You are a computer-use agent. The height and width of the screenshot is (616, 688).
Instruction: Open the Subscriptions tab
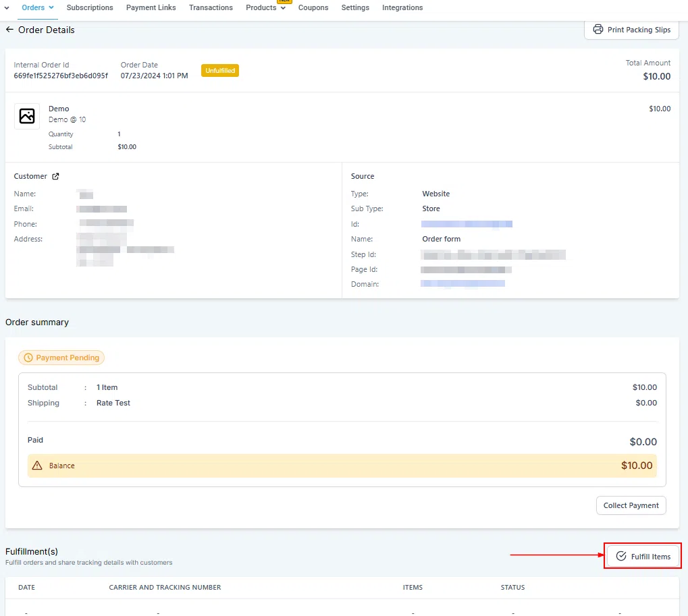pyautogui.click(x=90, y=7)
